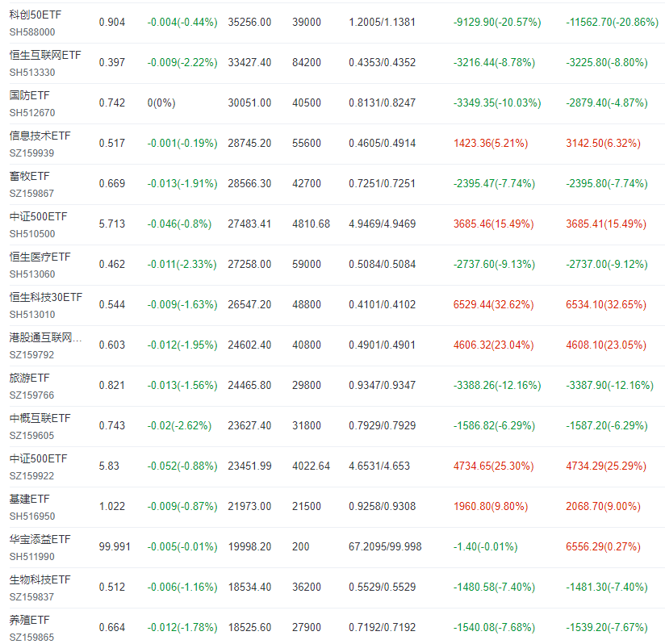This screenshot has width=665, height=644.
Task: Click profit value 3142.50(6.32%)
Action: 603,144
